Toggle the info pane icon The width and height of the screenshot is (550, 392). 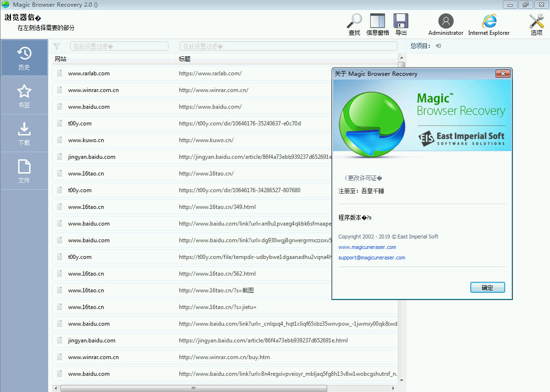[377, 21]
